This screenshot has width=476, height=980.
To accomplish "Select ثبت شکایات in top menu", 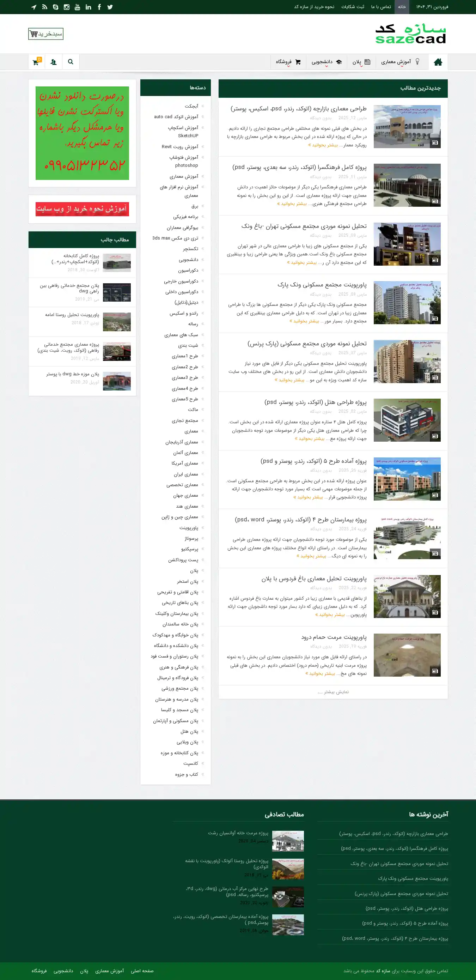I will [x=353, y=7].
